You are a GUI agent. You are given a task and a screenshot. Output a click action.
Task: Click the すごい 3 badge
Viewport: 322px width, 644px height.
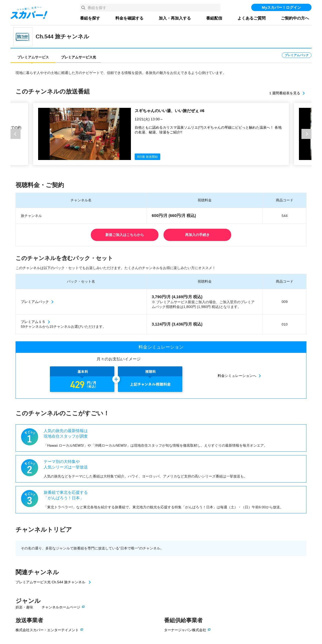click(x=30, y=499)
